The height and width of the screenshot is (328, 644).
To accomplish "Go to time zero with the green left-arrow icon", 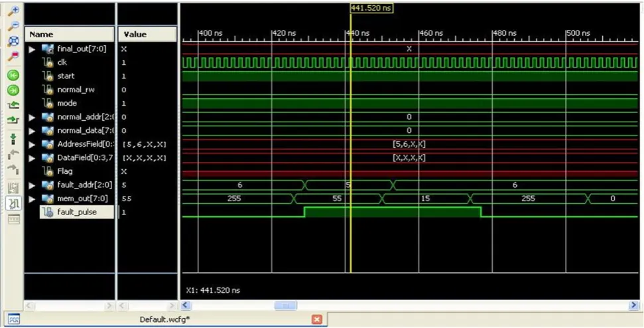I will [x=14, y=76].
